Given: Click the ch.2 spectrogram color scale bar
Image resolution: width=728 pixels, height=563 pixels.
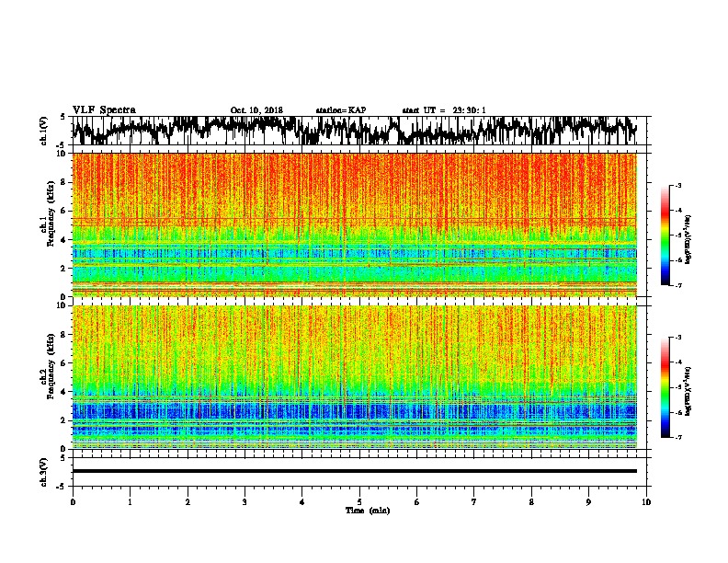Looking at the screenshot, I should 665,387.
